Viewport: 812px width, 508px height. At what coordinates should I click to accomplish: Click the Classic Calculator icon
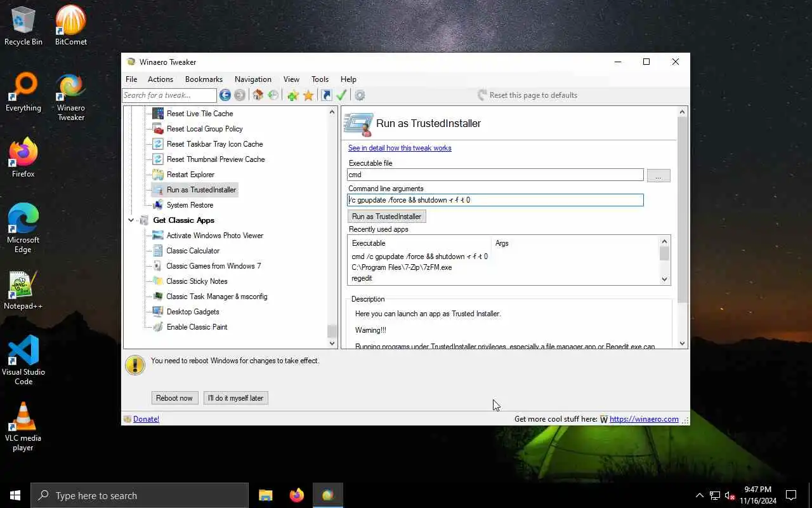[x=158, y=251]
